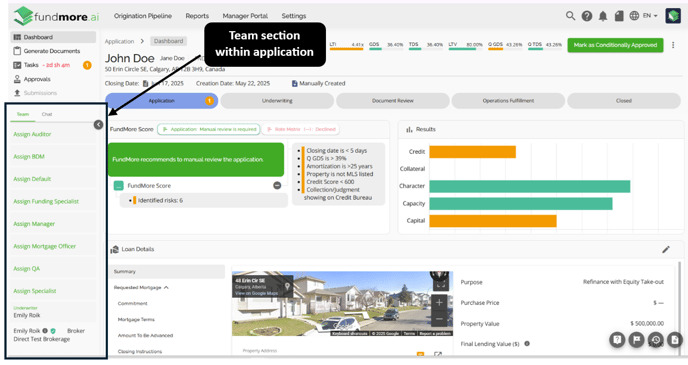The height and width of the screenshot is (365, 688).
Task: Click the Results chart icon
Action: [x=409, y=129]
